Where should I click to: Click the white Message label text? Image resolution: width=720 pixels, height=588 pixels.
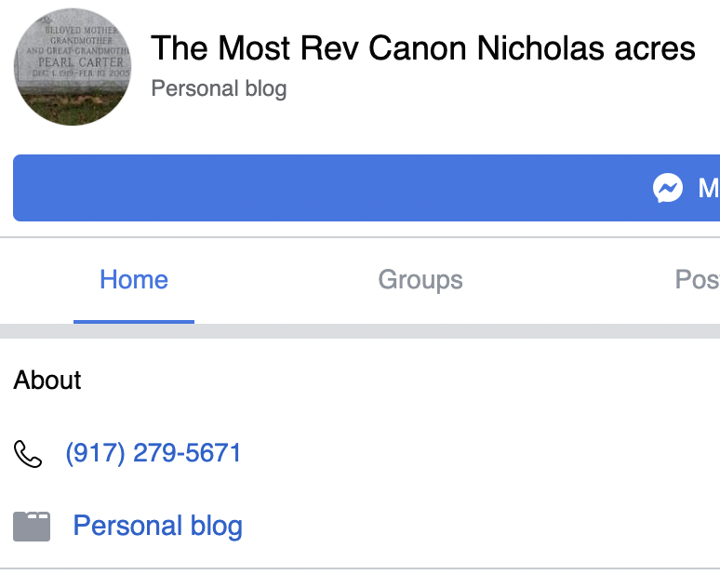(x=709, y=188)
